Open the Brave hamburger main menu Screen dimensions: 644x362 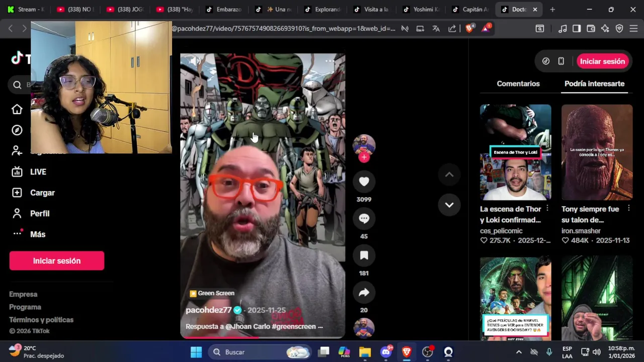pos(634,29)
